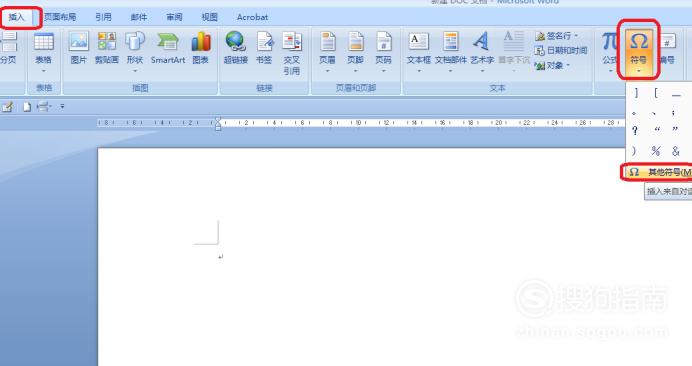Screen dimensions: 692x366
Task: Insert a cross-reference with 交叉引用
Action: pos(292,53)
